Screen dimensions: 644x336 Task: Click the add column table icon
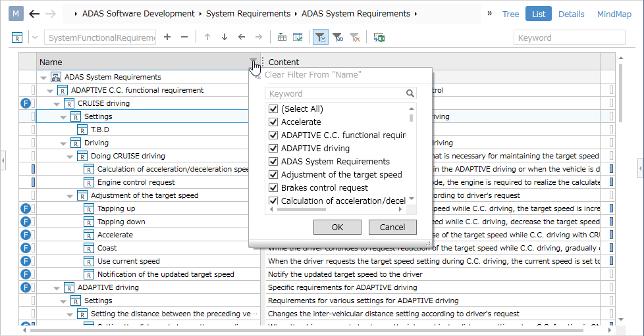(282, 37)
